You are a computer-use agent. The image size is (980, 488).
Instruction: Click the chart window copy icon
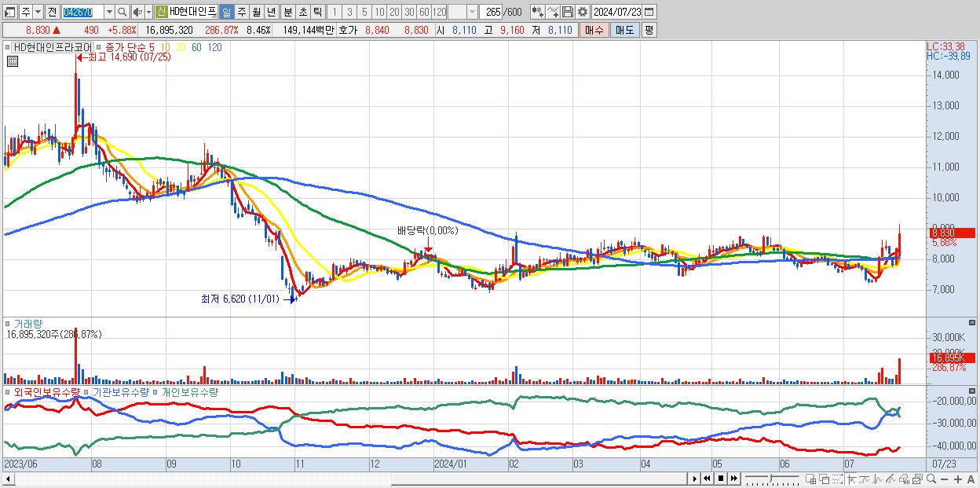[x=917, y=479]
